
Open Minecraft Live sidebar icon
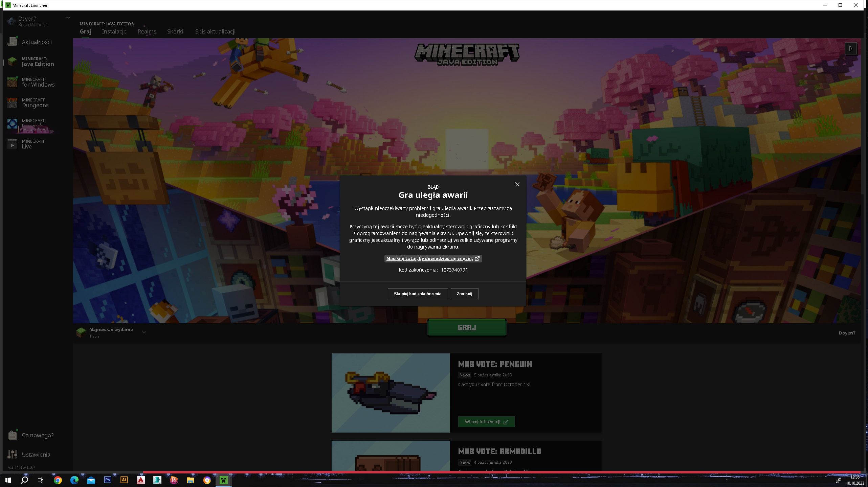13,144
